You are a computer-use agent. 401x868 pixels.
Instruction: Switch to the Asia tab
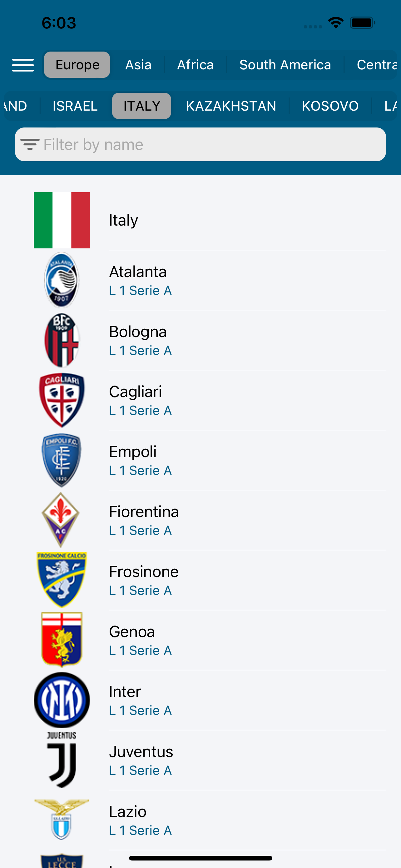tap(138, 65)
